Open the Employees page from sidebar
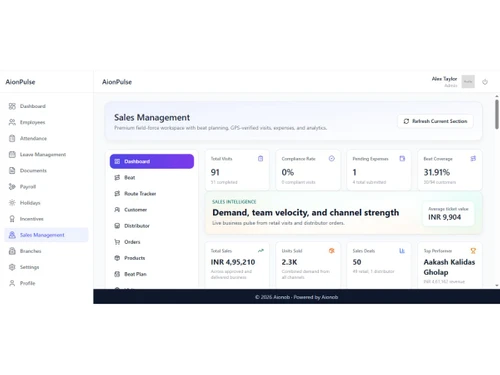The image size is (500, 375). coord(46,122)
